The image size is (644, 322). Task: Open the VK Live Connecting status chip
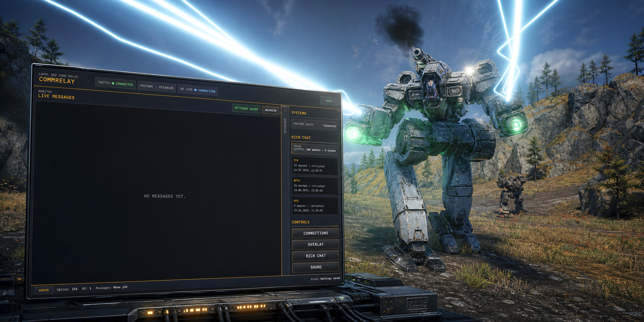click(198, 90)
